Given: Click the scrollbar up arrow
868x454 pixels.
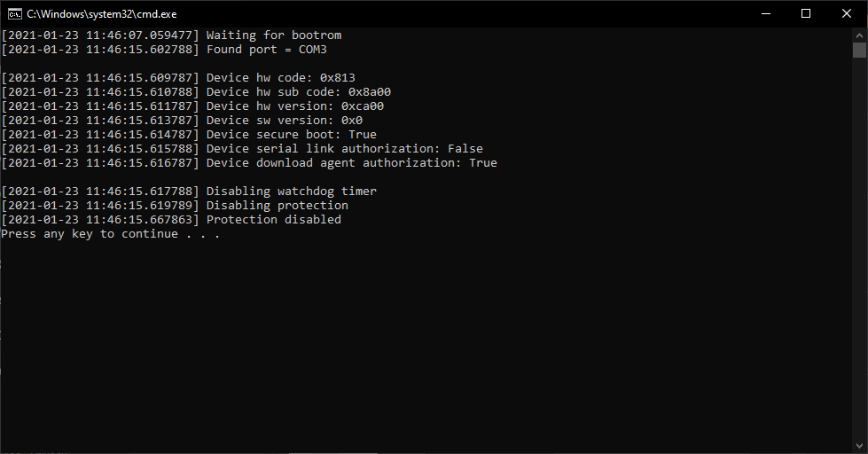Looking at the screenshot, I should (859, 34).
